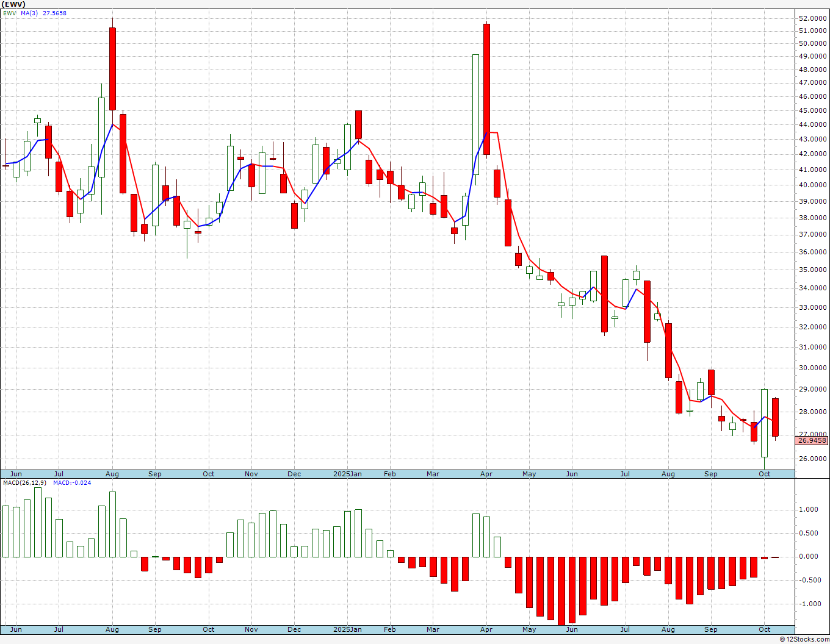Click the 33.0000 price axis label
Image resolution: width=830 pixels, height=644 pixels.
point(812,307)
